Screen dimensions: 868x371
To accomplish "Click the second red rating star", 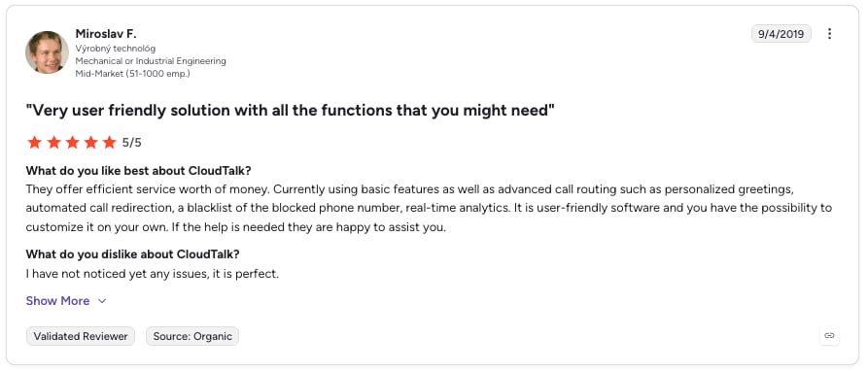I will pyautogui.click(x=53, y=143).
